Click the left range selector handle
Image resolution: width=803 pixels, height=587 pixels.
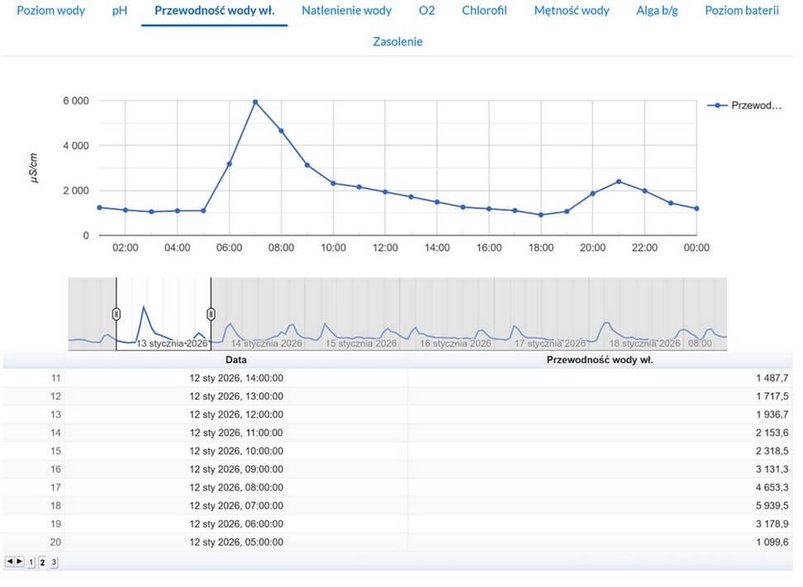click(116, 313)
